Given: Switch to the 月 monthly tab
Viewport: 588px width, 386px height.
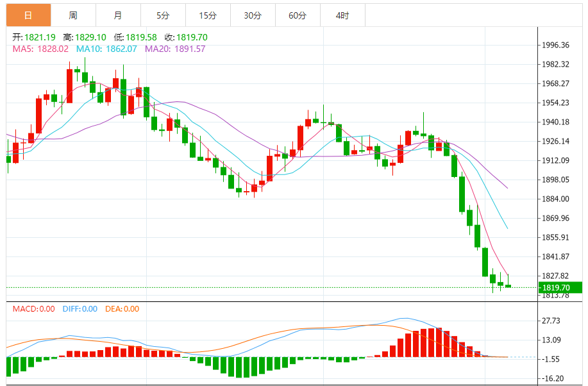Looking at the screenshot, I should click(118, 15).
